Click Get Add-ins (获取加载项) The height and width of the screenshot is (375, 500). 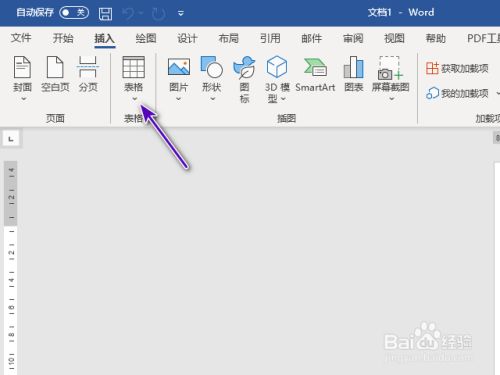(x=457, y=68)
